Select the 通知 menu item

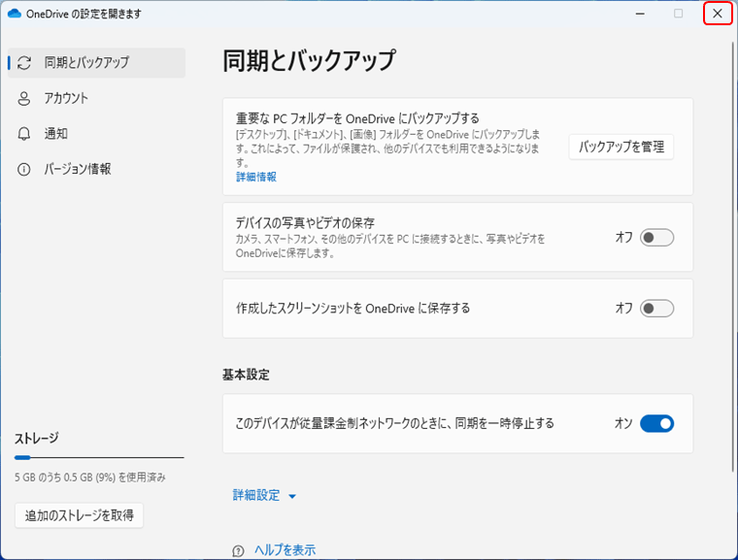pos(56,133)
